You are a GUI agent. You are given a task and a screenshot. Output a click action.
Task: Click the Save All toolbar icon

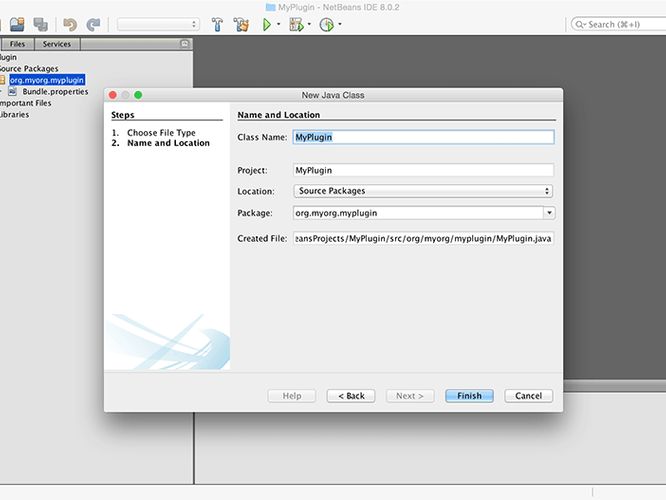click(x=41, y=24)
